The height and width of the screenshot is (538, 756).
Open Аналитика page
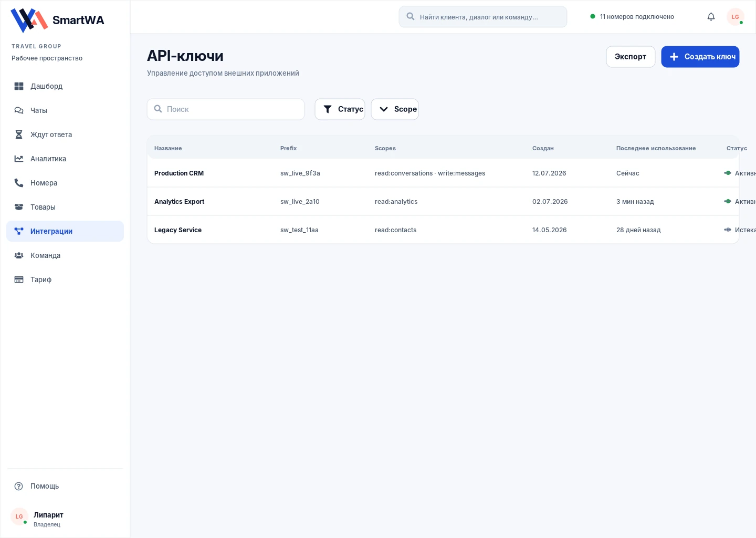[65, 159]
